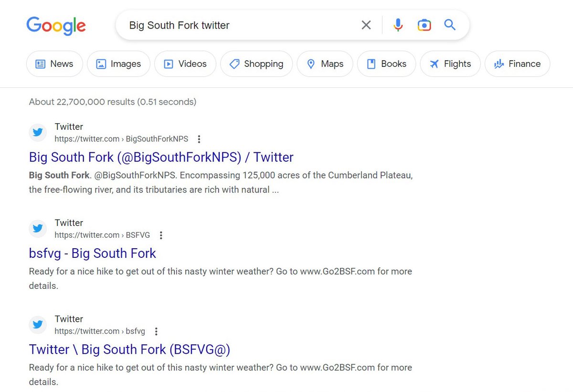Click the URL twitter.com › BigSouthForkNPS
The image size is (573, 392).
121,139
